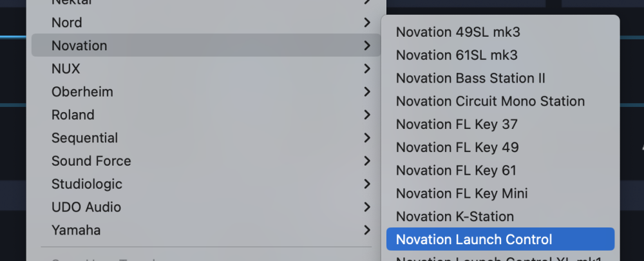The height and width of the screenshot is (261, 644).
Task: Select Novation FL Key 61
Action: coord(456,171)
